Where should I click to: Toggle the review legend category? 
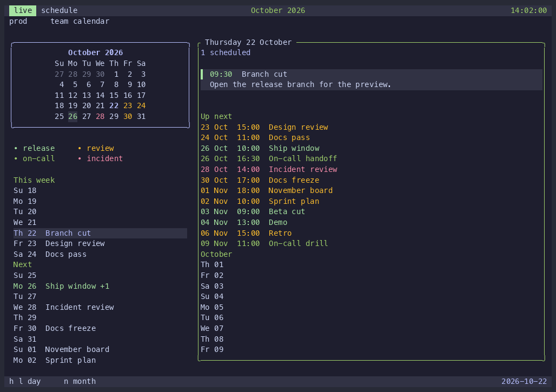pos(96,148)
